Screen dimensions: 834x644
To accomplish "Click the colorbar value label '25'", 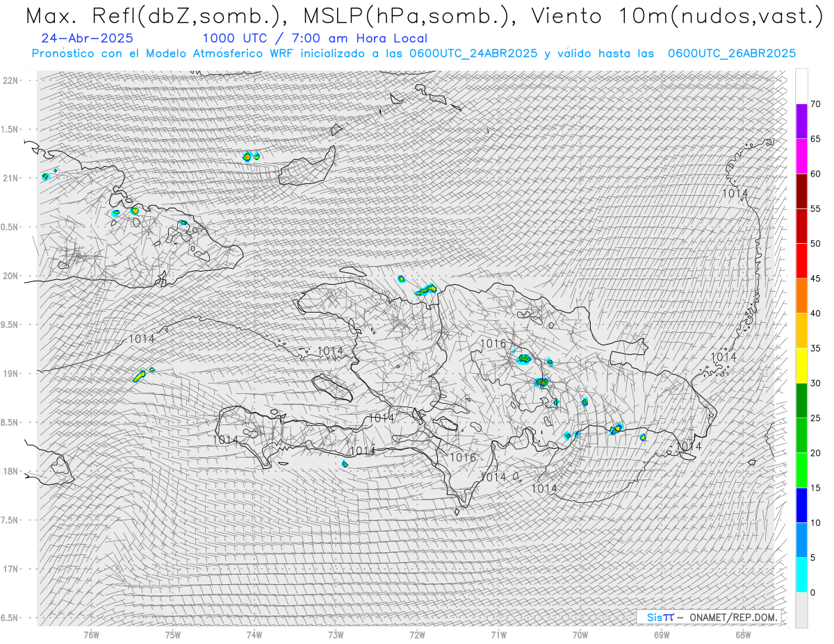I will tap(815, 418).
